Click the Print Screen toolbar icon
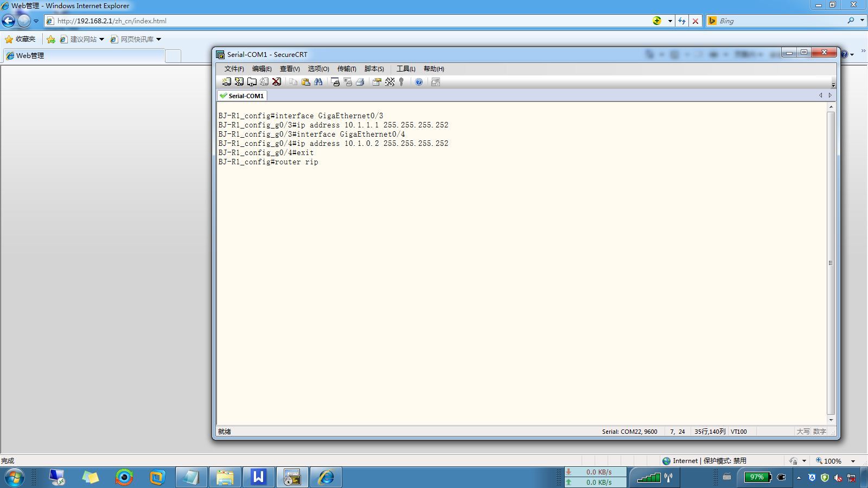Screen dimensions: 868x488 pyautogui.click(x=335, y=82)
